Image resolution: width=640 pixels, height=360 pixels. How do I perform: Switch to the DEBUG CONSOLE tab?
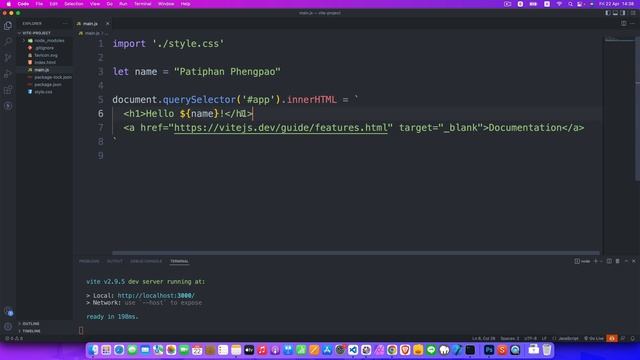click(146, 261)
